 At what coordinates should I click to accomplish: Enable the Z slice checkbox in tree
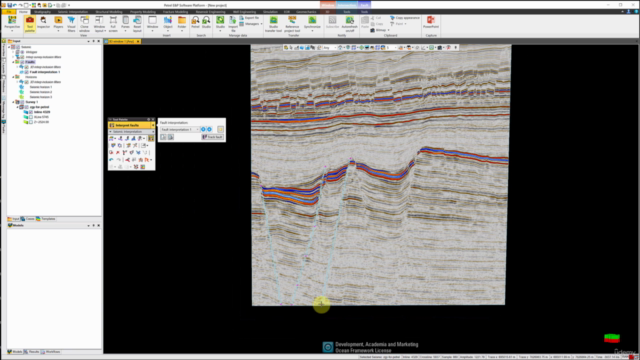(31, 122)
